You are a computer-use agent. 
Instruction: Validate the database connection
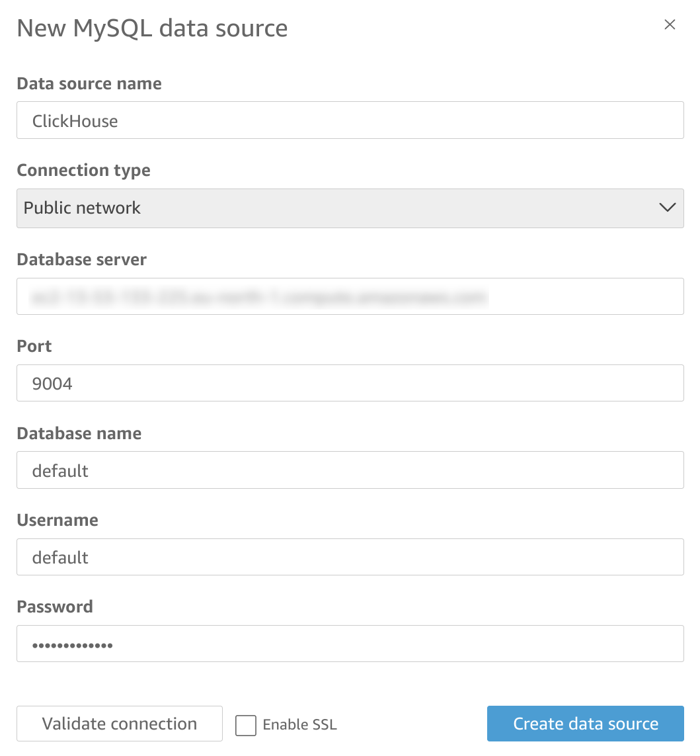pyautogui.click(x=119, y=724)
